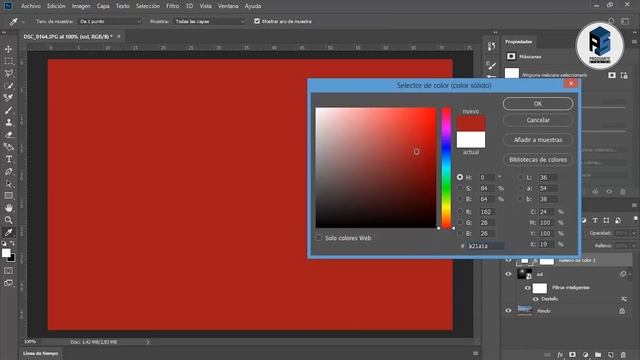Swap foreground and background colors
The height and width of the screenshot is (360, 640).
13,243
